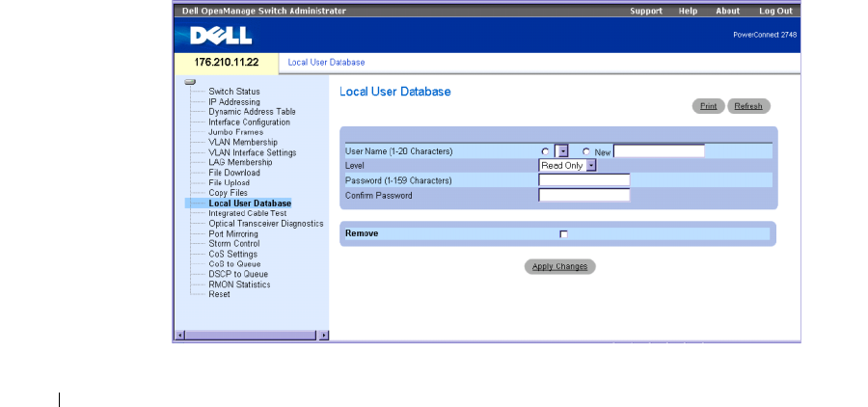The height and width of the screenshot is (407, 868).
Task: Click the tree root device icon
Action: coord(191,82)
